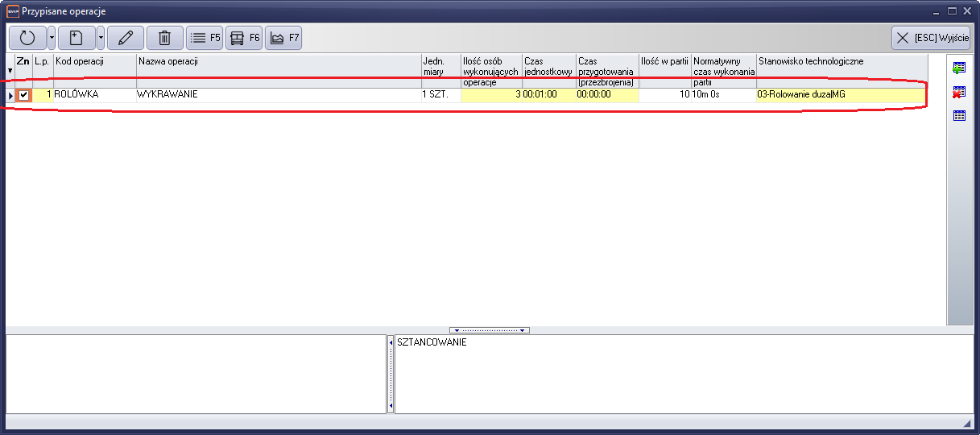This screenshot has width=980, height=435.
Task: Click the refresh circular arrow button
Action: point(27,38)
